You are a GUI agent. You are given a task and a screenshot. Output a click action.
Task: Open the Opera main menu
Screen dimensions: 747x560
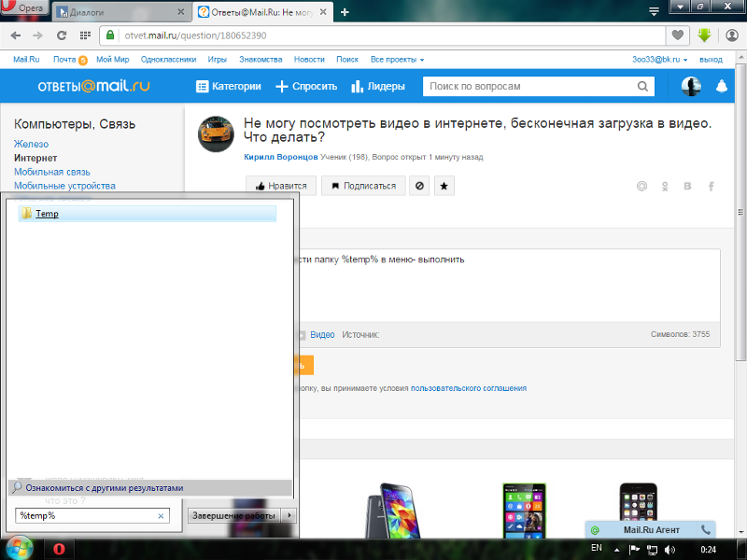click(x=24, y=8)
